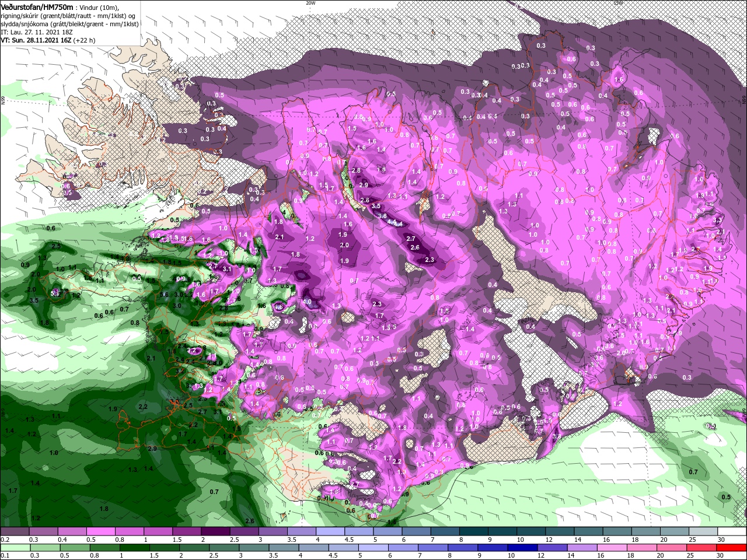Click the 'VT: Sun. 28.11.2021 16Z' valid time
The image size is (747, 560).
click(x=36, y=41)
